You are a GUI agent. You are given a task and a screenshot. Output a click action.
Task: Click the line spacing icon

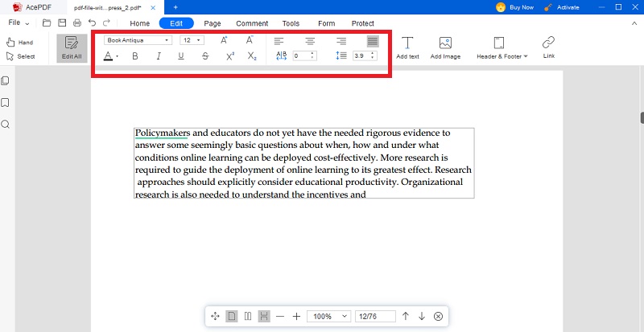tap(341, 55)
